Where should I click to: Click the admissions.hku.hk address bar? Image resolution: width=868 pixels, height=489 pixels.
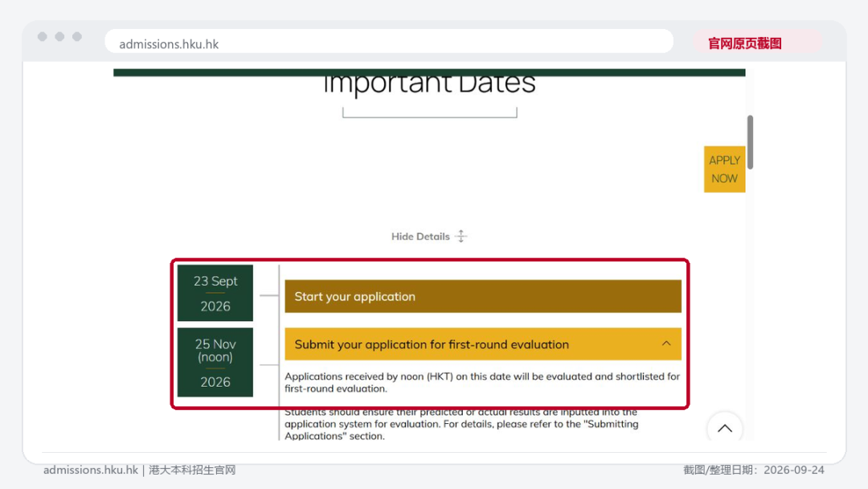pos(389,43)
